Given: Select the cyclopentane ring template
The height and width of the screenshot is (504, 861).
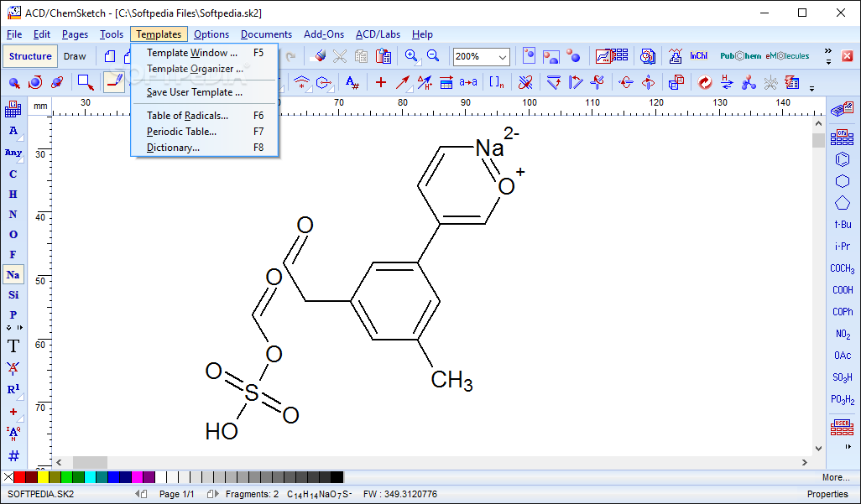Looking at the screenshot, I should point(842,203).
